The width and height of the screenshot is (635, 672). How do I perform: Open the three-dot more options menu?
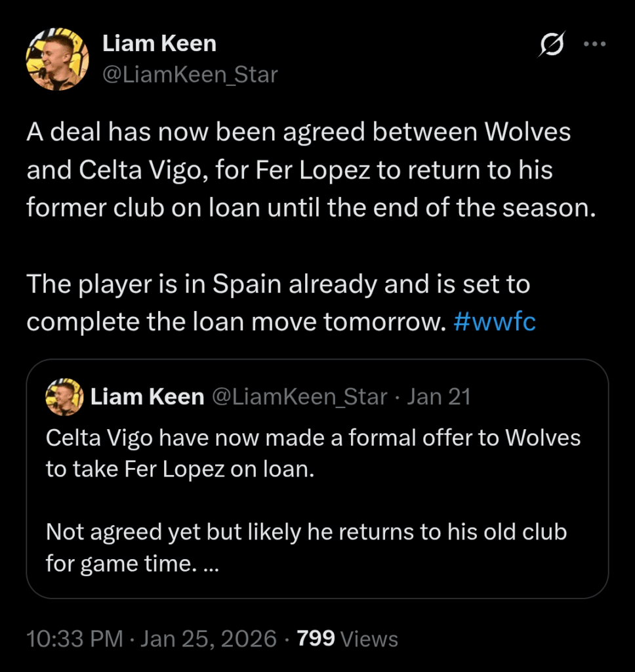click(594, 44)
